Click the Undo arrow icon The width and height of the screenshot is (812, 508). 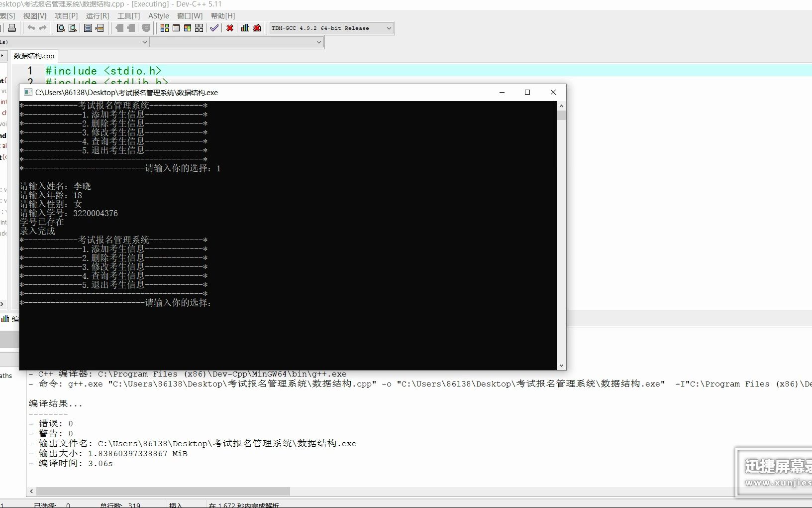pos(31,28)
